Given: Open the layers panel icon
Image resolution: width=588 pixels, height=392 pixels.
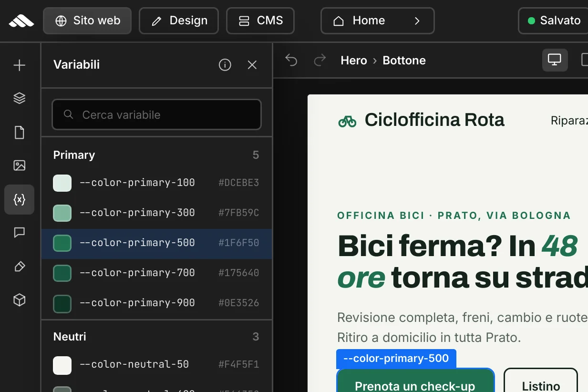Looking at the screenshot, I should click(19, 98).
